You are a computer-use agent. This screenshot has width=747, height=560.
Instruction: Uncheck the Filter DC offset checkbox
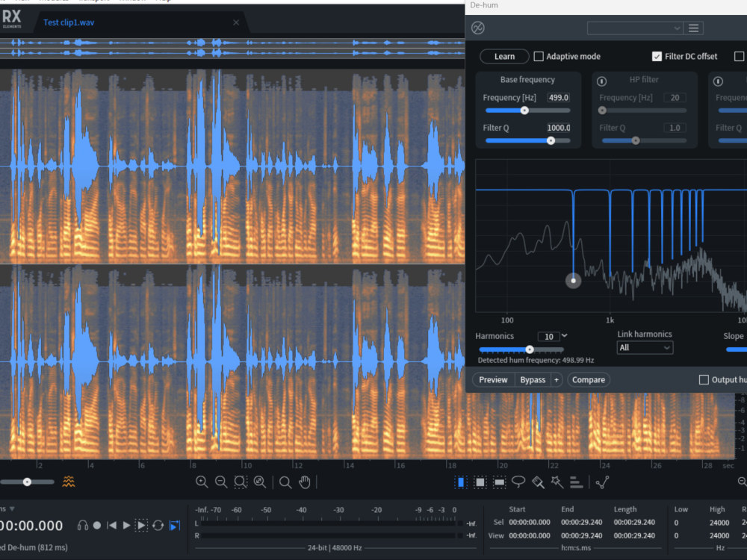pyautogui.click(x=657, y=57)
